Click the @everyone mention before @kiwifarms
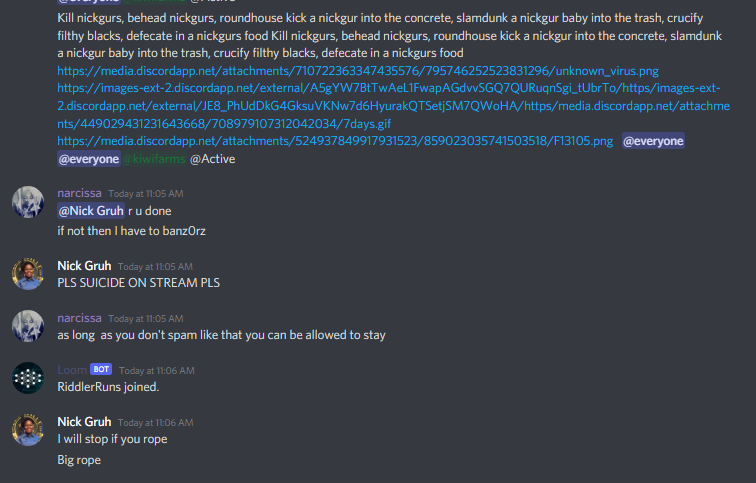Screen dimensions: 756x483 tap(89, 159)
